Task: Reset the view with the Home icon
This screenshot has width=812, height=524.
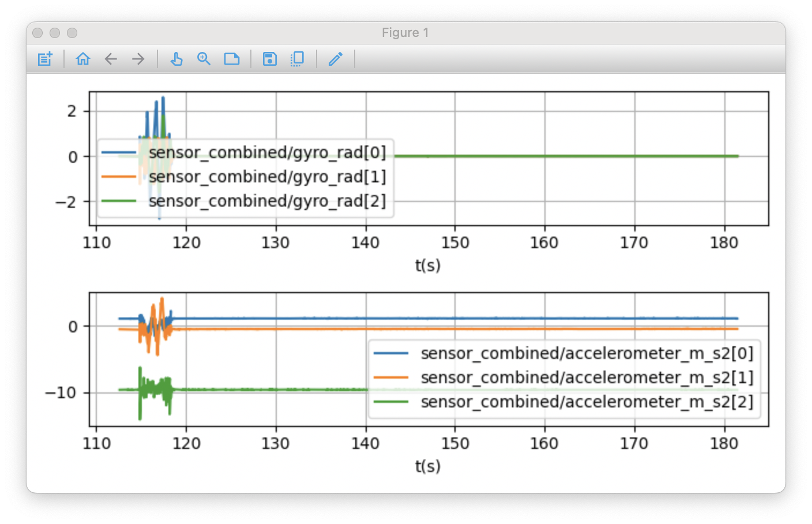Action: pyautogui.click(x=83, y=59)
